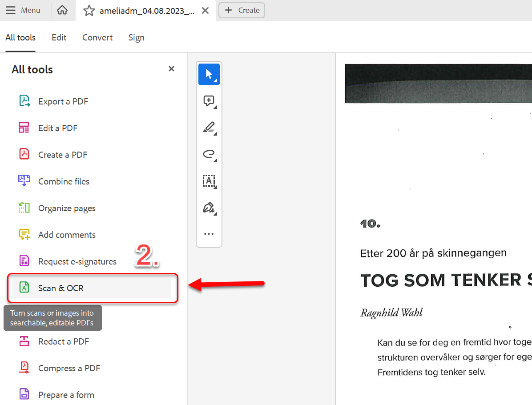532x405 pixels.
Task: Click the Combine files icon
Action: point(24,181)
